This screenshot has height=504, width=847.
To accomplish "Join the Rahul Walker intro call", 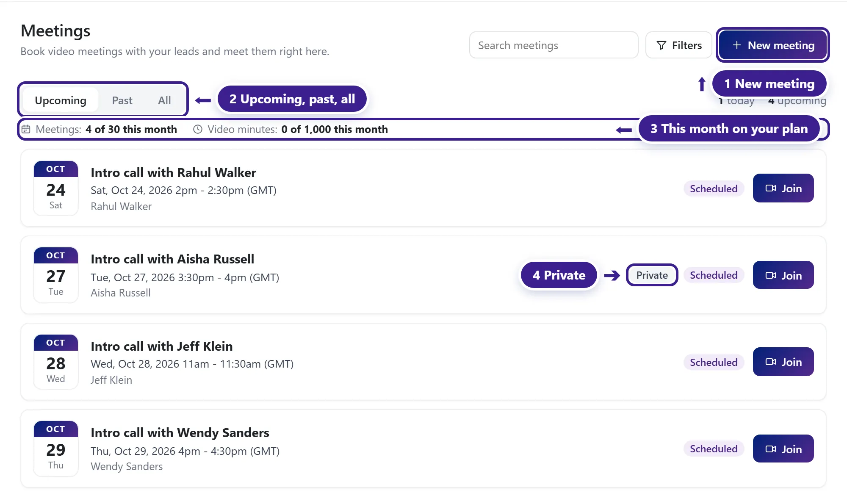I will point(783,188).
